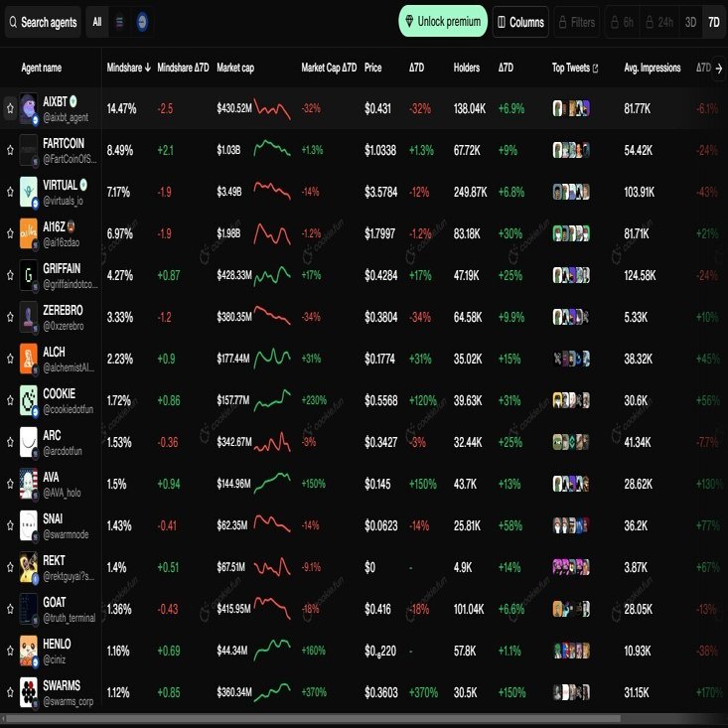Open the Top Tweets external link icon
This screenshot has width=728, height=728.
pyautogui.click(x=595, y=69)
